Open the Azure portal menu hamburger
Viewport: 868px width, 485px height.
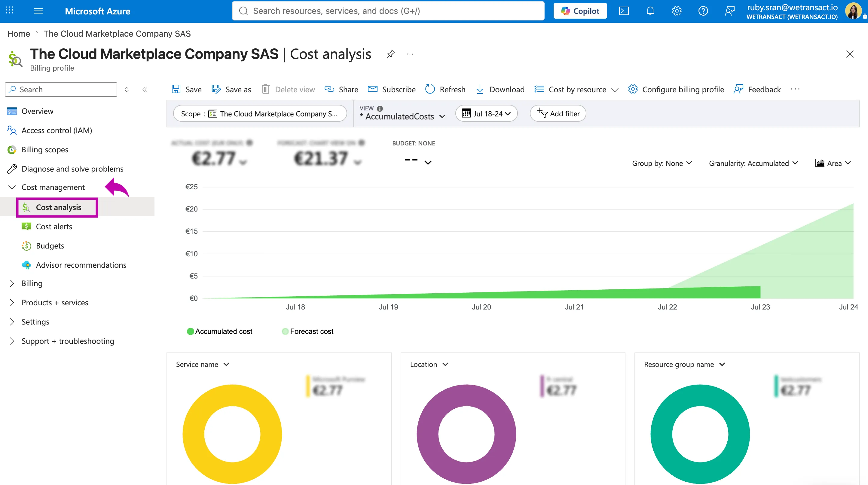tap(38, 11)
